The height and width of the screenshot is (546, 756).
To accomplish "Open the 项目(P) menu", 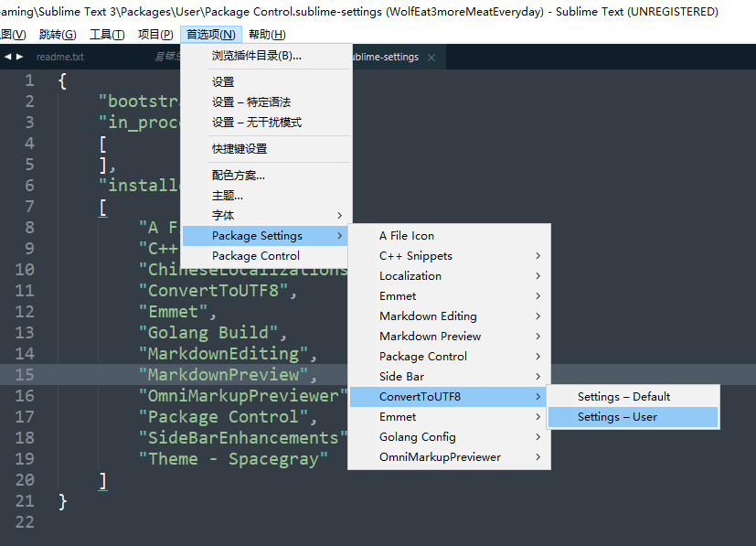I will click(x=155, y=34).
